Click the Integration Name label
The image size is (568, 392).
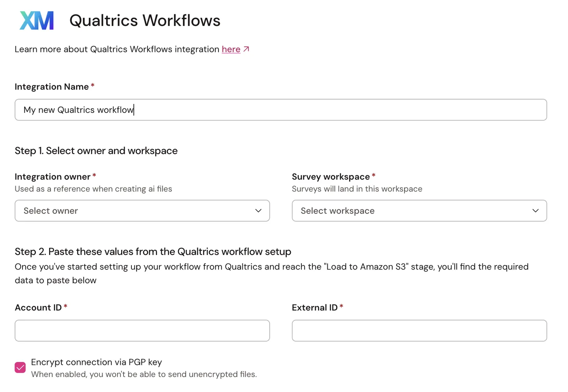pyautogui.click(x=52, y=87)
